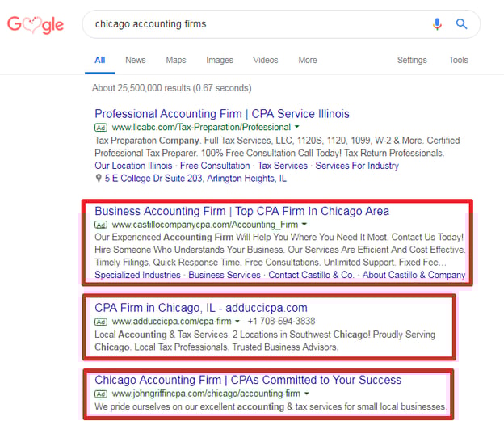504x421 pixels.
Task: Expand dropdown arrow next to castillocompanycpa.com URL
Action: tap(304, 225)
